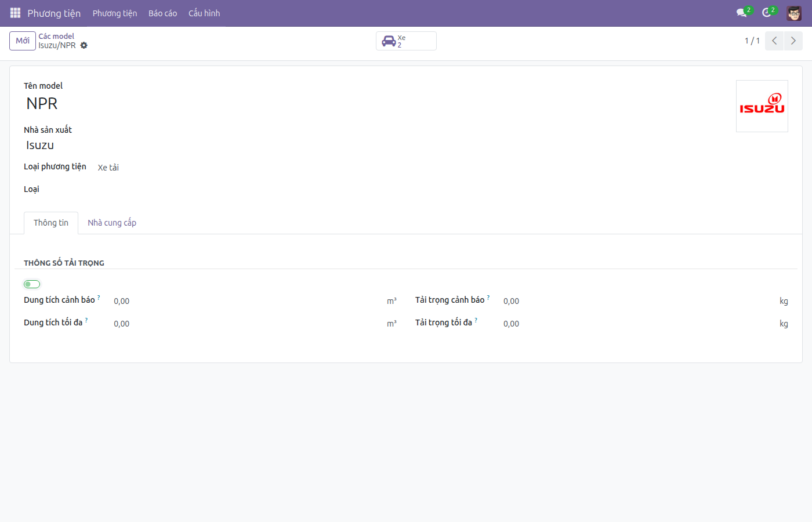The image size is (812, 522).
Task: Follow the Các model breadcrumb link
Action: (56, 36)
